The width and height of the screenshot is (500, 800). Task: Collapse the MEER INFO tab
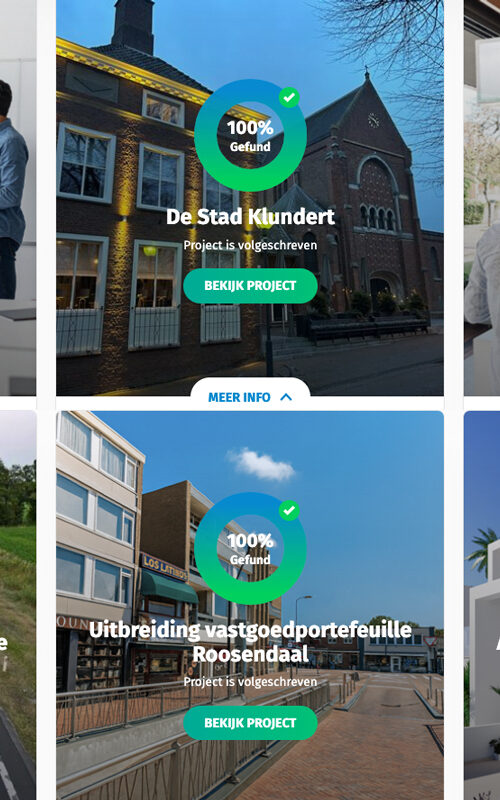pyautogui.click(x=250, y=397)
